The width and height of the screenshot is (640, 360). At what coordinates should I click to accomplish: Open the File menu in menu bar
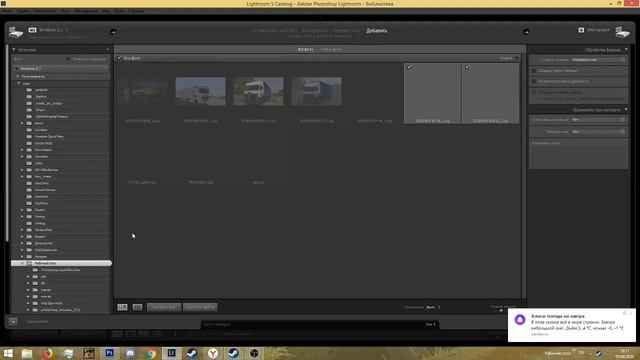click(7, 11)
